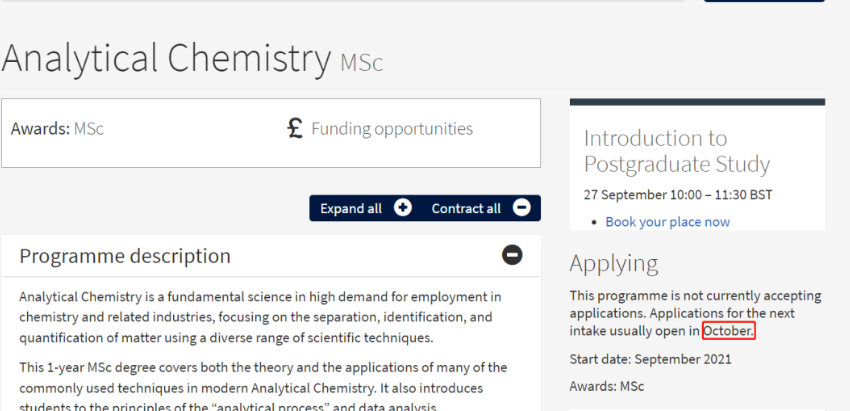Follow the 'Book your place now' link
The height and width of the screenshot is (411, 850).
667,222
